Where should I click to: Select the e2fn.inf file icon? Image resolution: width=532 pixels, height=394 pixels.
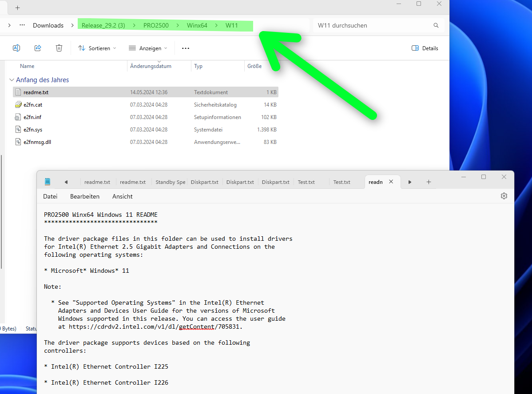tap(18, 117)
